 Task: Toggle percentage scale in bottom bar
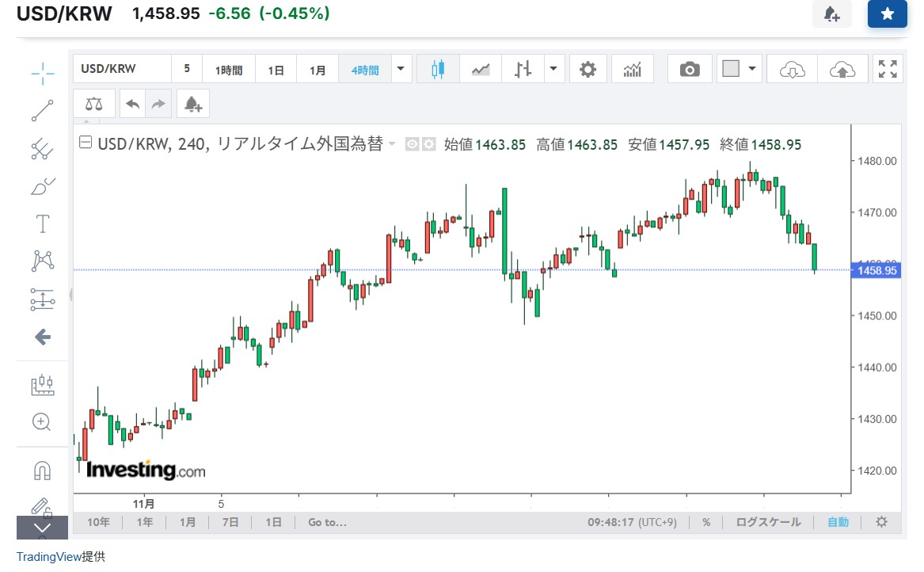pyautogui.click(x=705, y=522)
